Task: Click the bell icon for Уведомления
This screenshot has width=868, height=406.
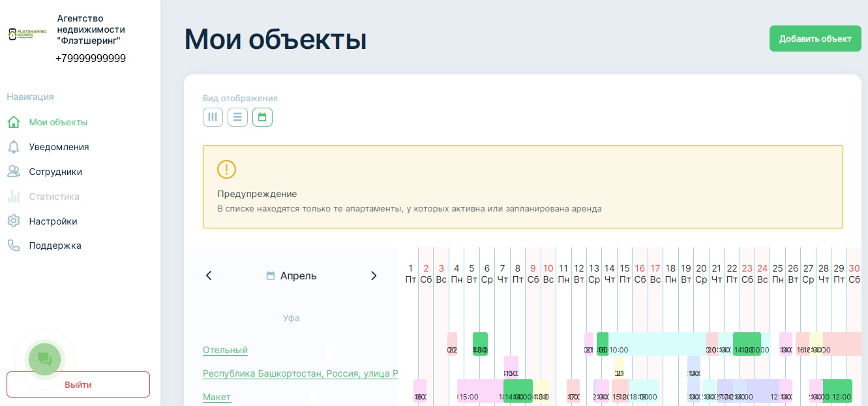Action: pos(14,147)
